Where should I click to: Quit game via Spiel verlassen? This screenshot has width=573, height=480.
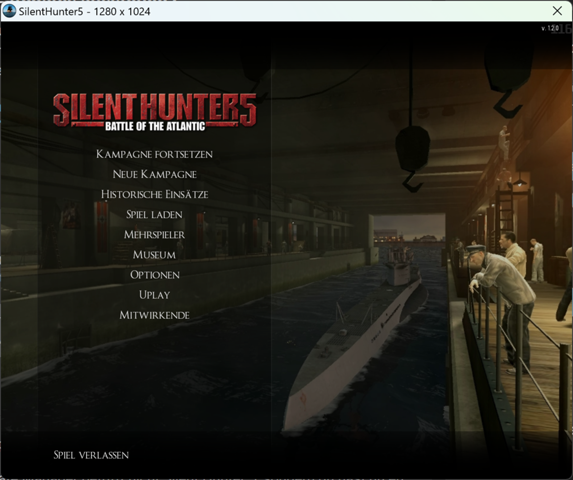[x=91, y=455]
